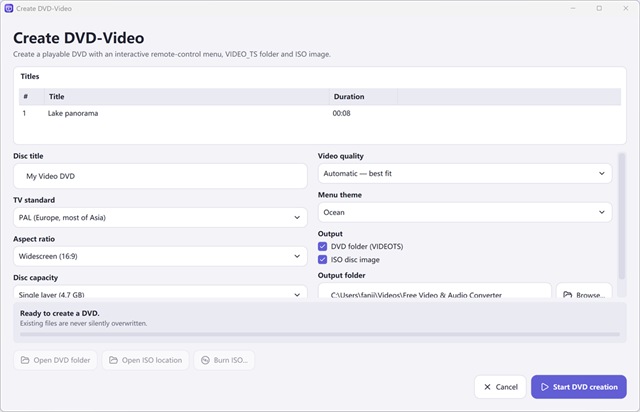Click the Title column header
The height and width of the screenshot is (412, 640).
tap(187, 96)
